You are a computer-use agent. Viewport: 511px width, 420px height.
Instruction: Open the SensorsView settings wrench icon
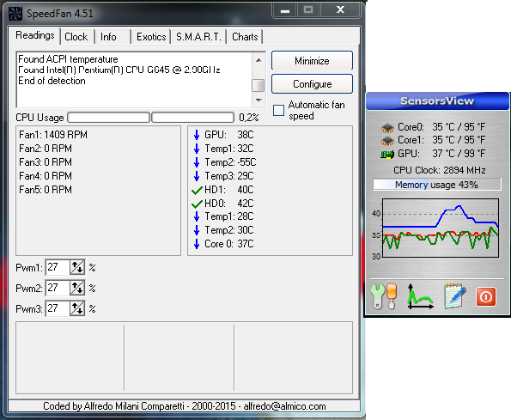[x=384, y=296]
